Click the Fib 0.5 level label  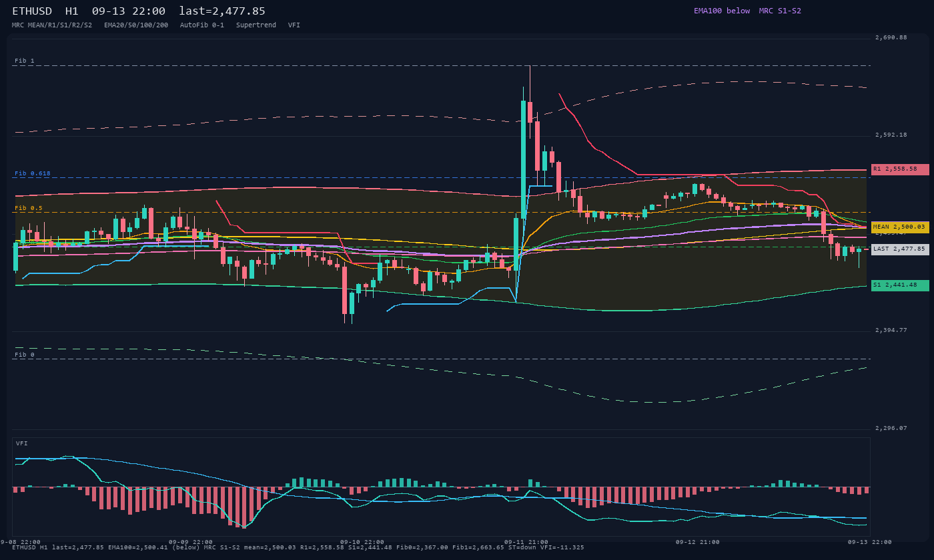[29, 208]
